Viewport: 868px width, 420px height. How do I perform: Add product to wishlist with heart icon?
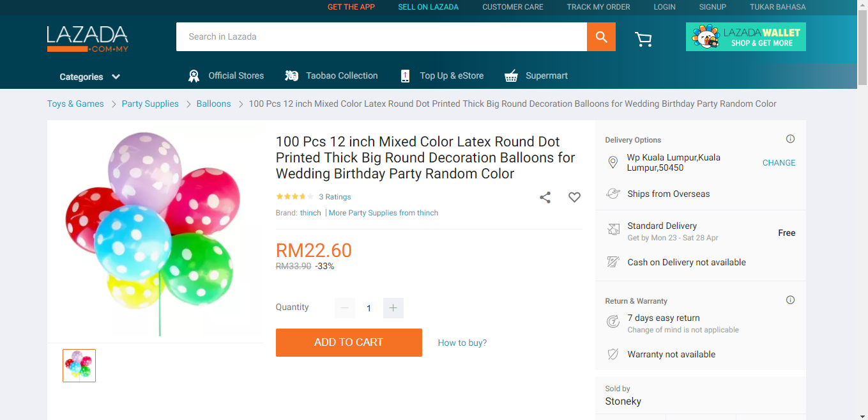pos(574,198)
